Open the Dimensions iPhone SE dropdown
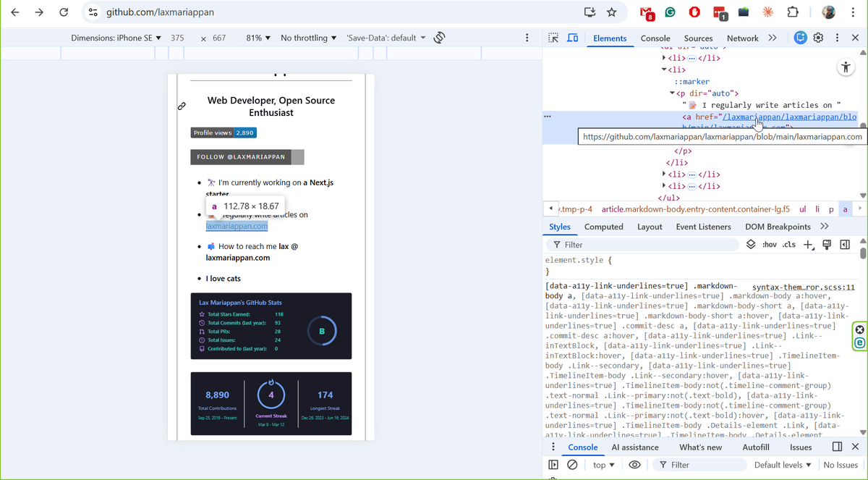Viewport: 868px width, 480px height. (116, 38)
